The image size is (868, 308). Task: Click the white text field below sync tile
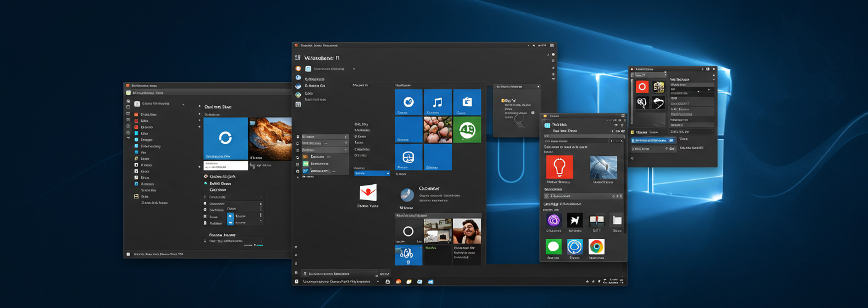[225, 166]
